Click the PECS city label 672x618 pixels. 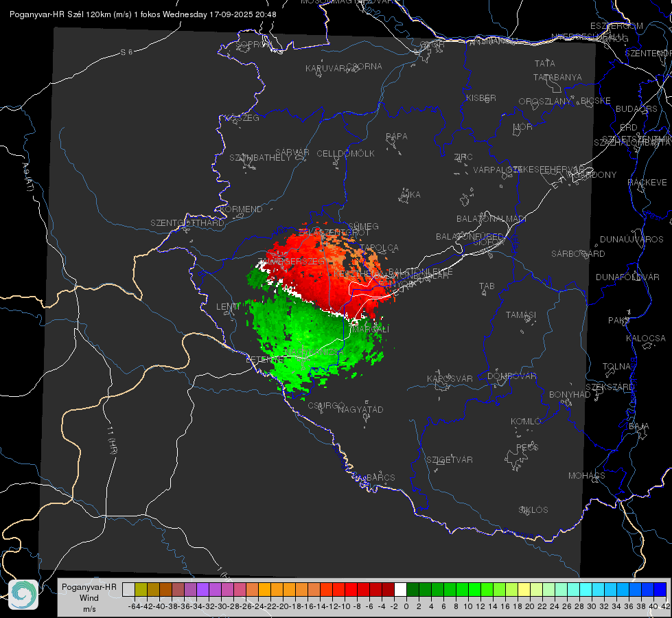point(526,447)
